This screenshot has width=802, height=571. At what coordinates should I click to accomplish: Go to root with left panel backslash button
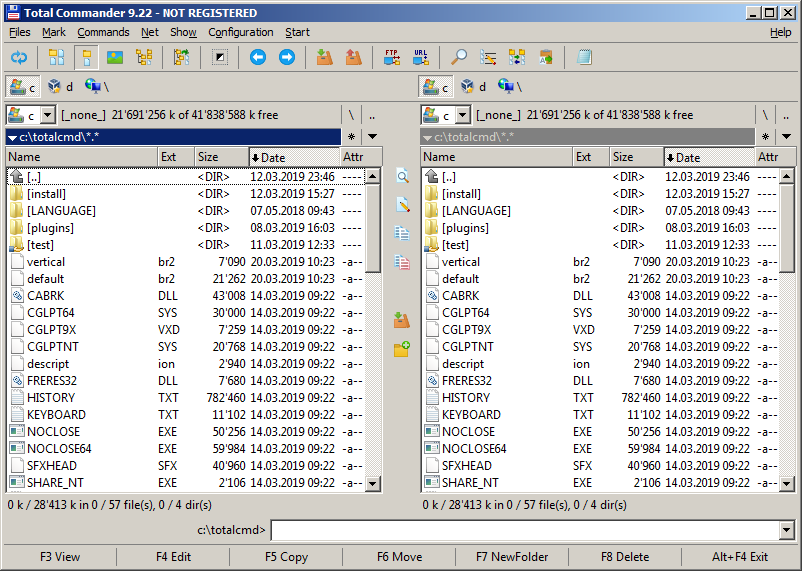pos(351,115)
